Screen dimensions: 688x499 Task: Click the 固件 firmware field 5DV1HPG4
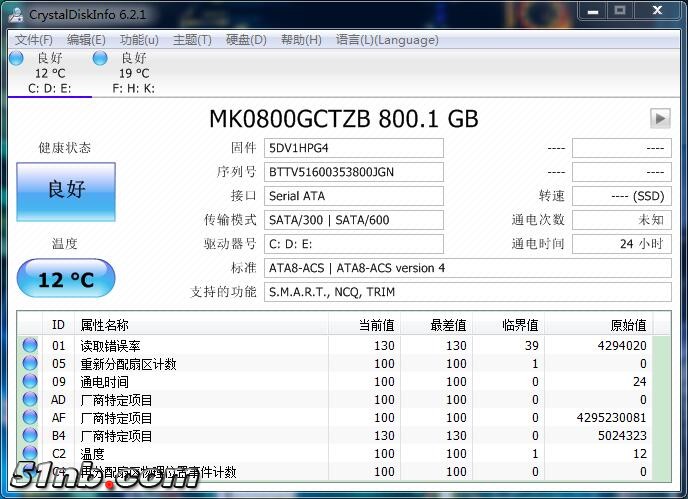[x=354, y=148]
